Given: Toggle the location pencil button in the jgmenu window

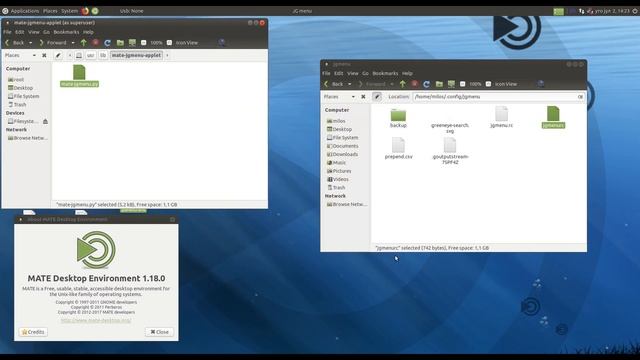Looking at the screenshot, I should [x=377, y=97].
